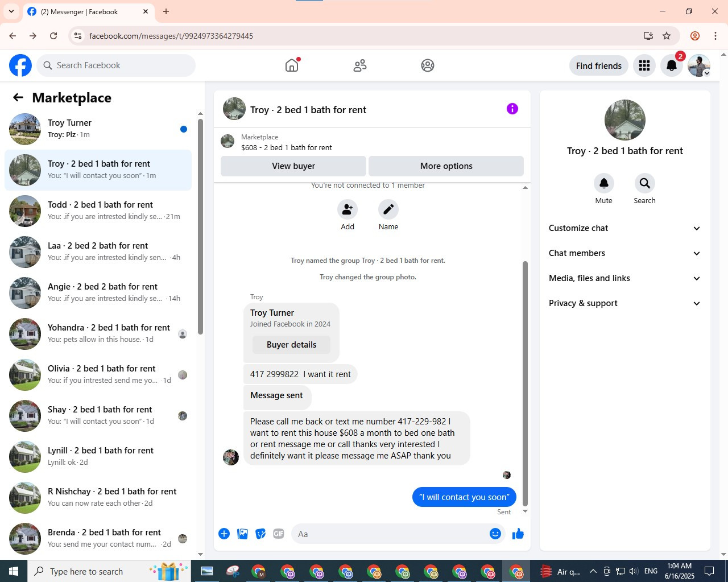The height and width of the screenshot is (582, 728).
Task: Open the R Nishchay conversation
Action: click(98, 498)
